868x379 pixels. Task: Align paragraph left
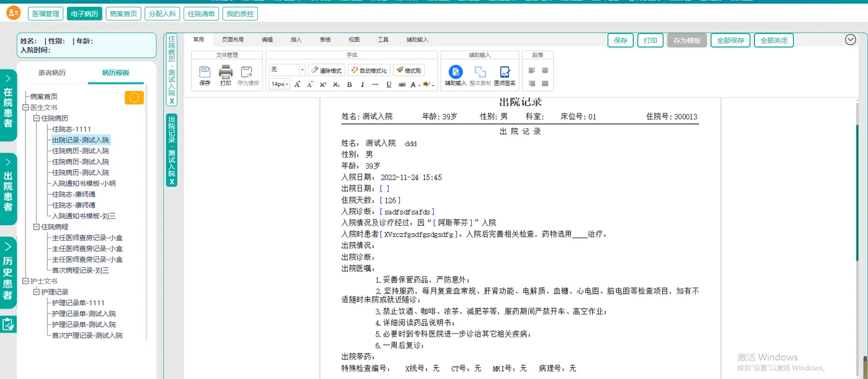(x=531, y=70)
